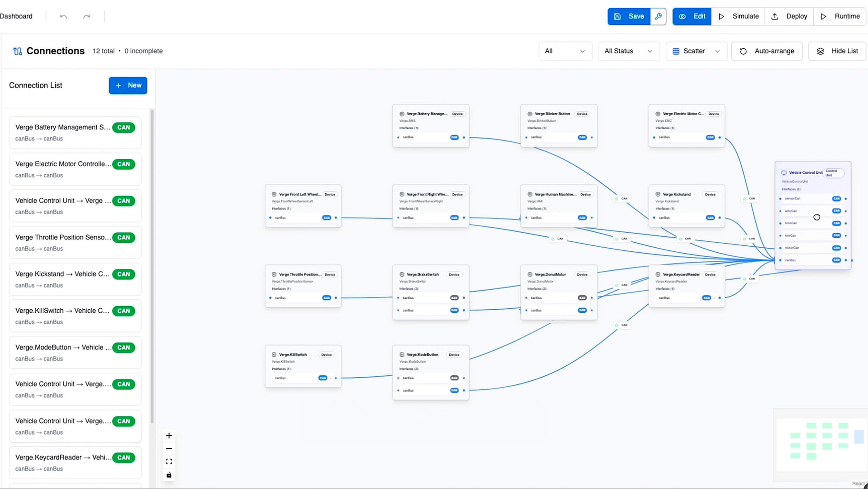
Task: Select Verge.KillSwitch connection list item
Action: click(75, 316)
